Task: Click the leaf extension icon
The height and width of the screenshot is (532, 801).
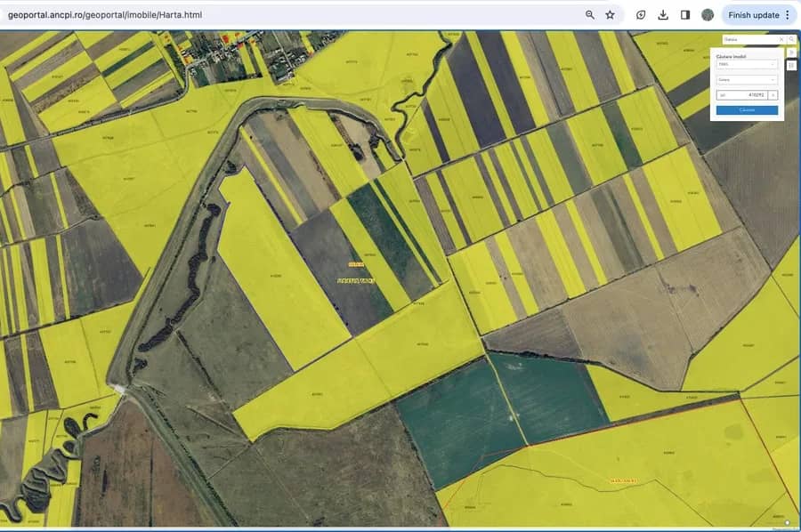Action: pyautogui.click(x=641, y=15)
